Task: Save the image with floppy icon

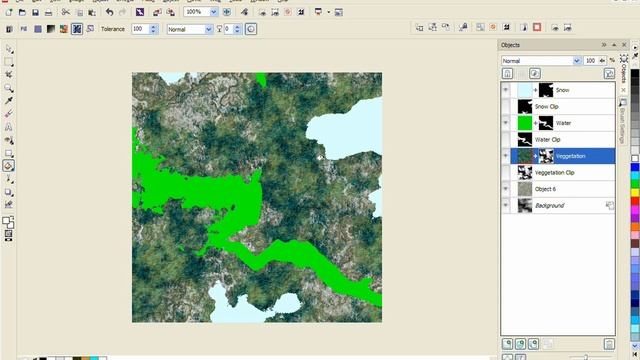Action: click(x=36, y=12)
